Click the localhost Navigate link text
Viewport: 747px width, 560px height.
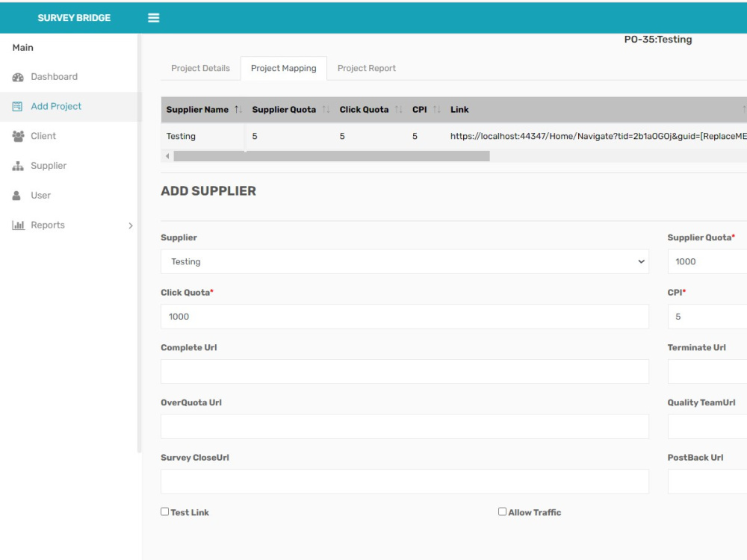click(x=598, y=136)
